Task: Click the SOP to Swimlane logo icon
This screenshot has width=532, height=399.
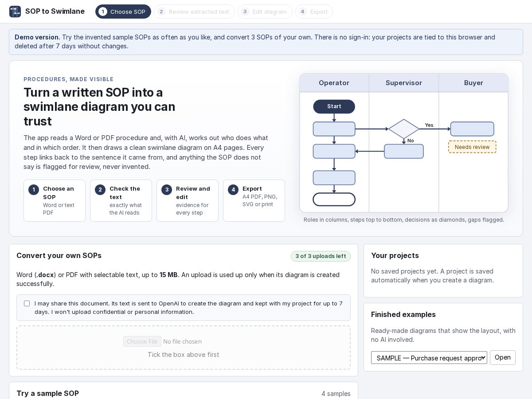Action: coord(15,12)
